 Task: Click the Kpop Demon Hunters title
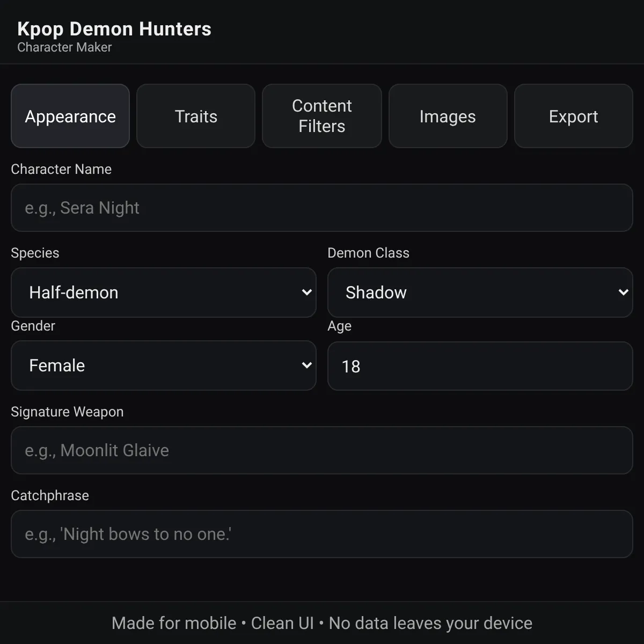click(114, 29)
